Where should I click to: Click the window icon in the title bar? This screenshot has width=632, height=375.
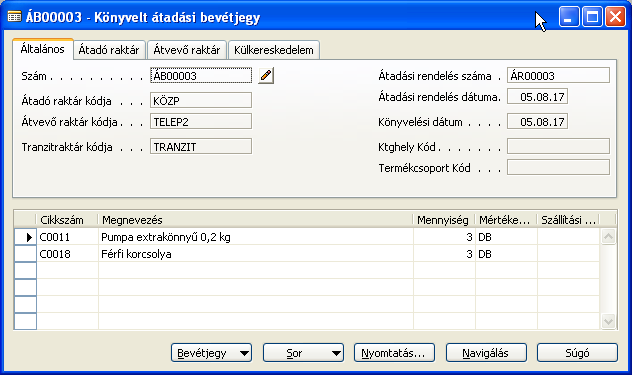pyautogui.click(x=14, y=17)
